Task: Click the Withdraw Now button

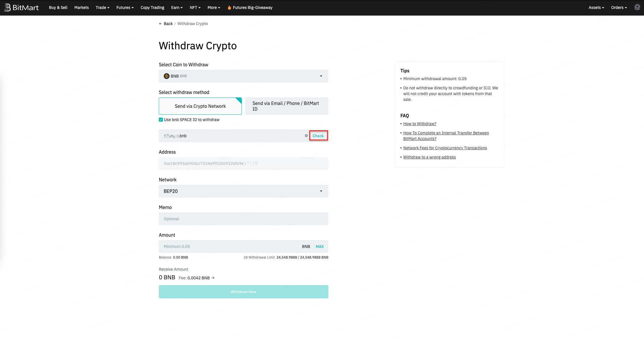Action: [244, 292]
